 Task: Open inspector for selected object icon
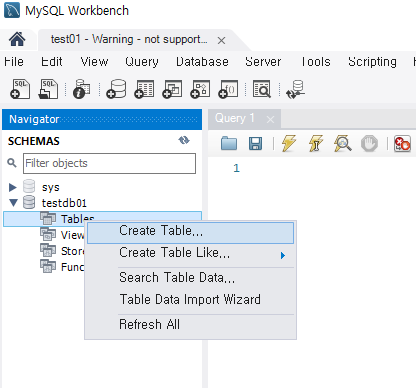[x=82, y=89]
